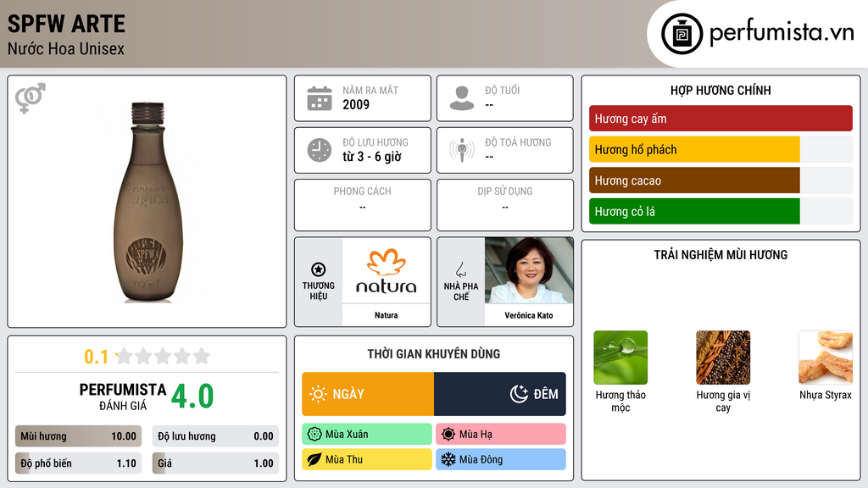The height and width of the screenshot is (488, 868).
Task: Click the release year 2009 value
Action: pos(356,104)
